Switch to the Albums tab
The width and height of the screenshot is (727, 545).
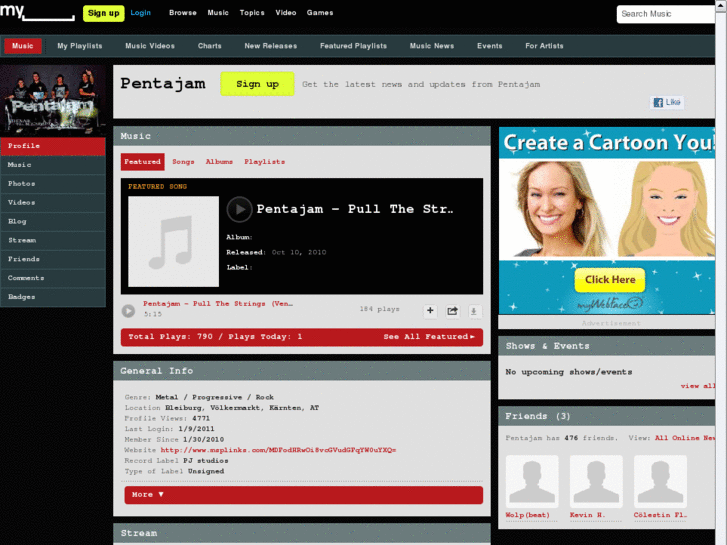219,162
